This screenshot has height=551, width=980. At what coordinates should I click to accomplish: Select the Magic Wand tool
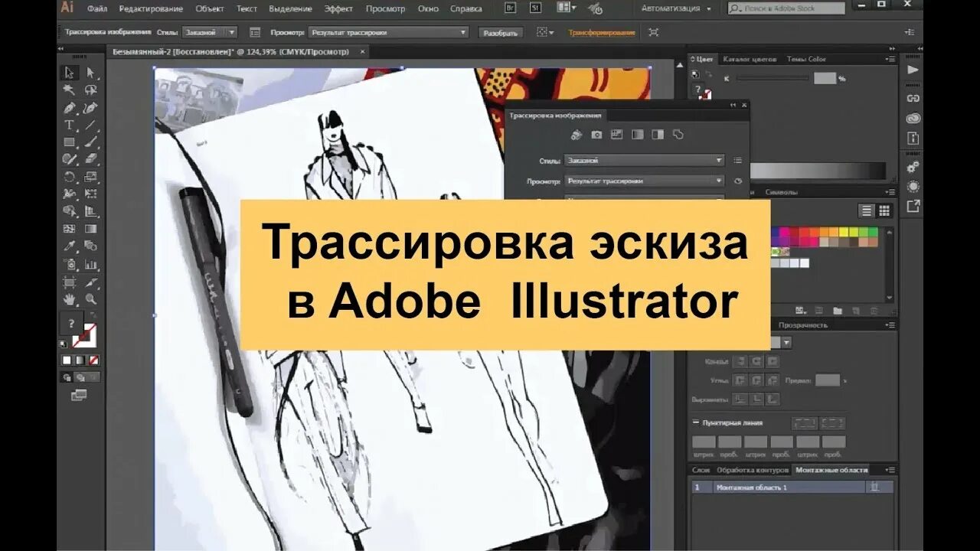coord(70,90)
